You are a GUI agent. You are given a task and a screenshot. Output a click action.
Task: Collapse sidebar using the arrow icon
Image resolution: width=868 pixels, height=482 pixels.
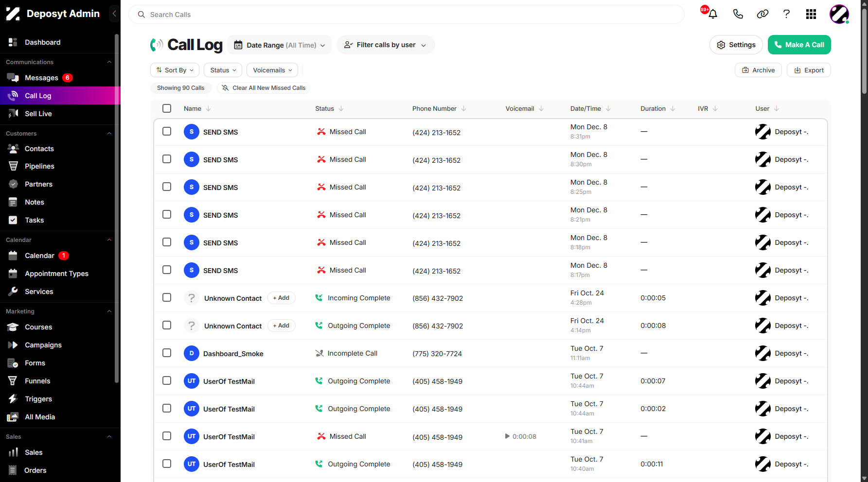click(114, 14)
